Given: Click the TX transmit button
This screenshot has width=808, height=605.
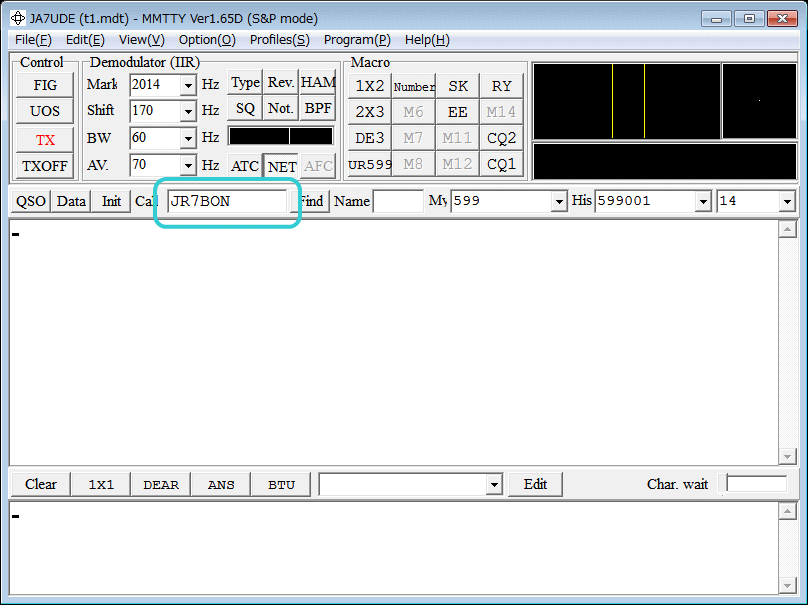Looking at the screenshot, I should pyautogui.click(x=45, y=139).
